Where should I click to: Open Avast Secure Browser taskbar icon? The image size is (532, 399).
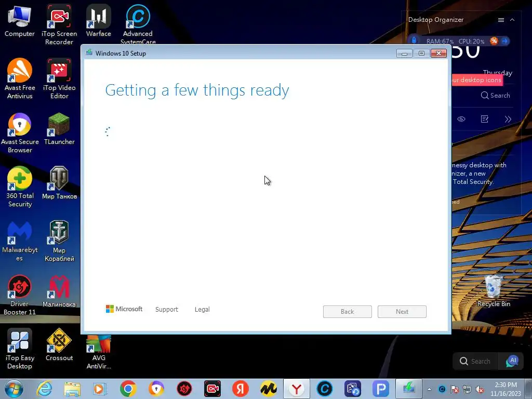(156, 389)
